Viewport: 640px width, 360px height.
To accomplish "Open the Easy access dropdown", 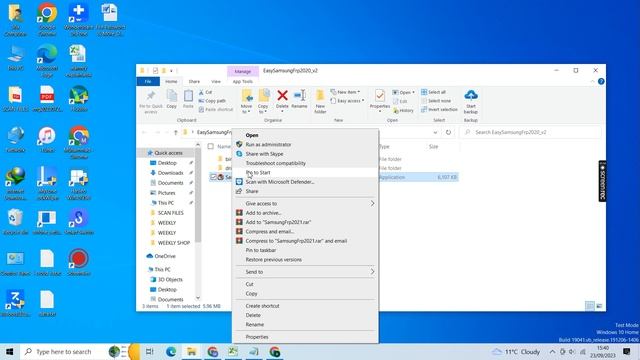I will (x=347, y=101).
